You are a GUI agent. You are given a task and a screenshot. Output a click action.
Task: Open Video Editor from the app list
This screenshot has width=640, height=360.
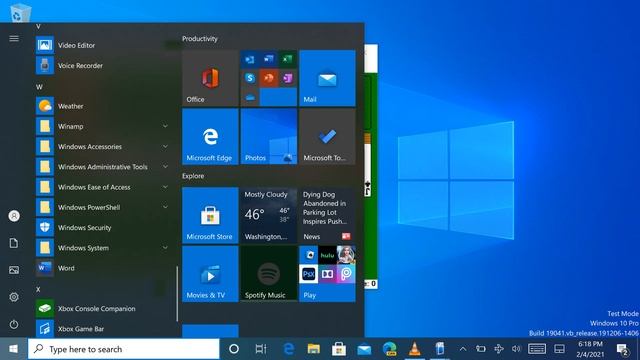click(x=102, y=45)
